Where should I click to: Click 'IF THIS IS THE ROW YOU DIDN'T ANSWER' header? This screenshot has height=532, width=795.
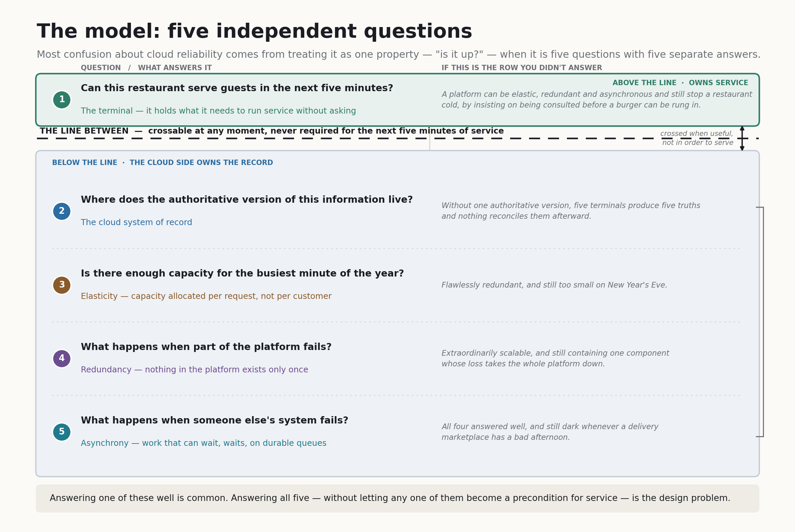(521, 68)
